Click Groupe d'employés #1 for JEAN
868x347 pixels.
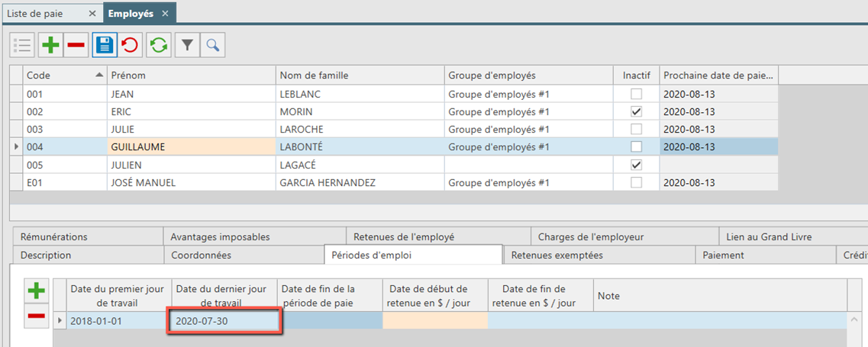click(528, 94)
